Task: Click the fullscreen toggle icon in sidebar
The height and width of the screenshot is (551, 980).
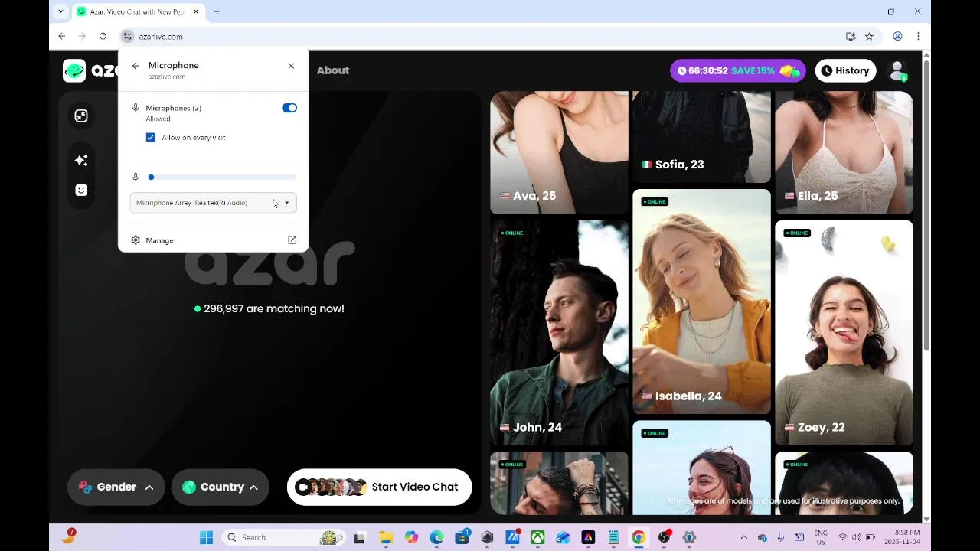Action: [81, 116]
